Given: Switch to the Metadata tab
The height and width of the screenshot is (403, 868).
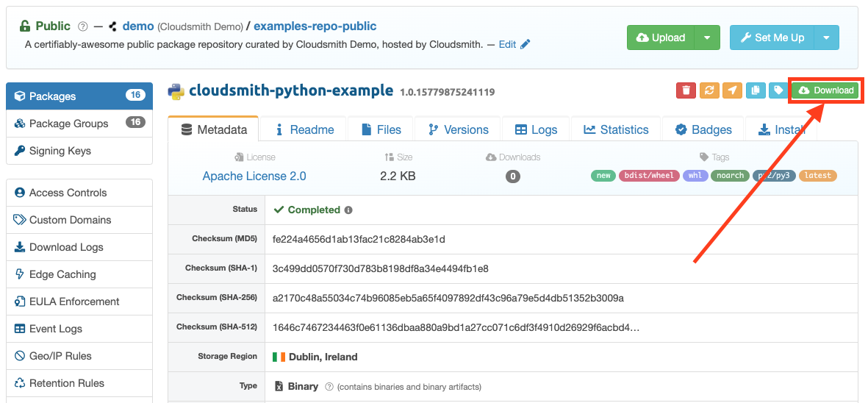Looking at the screenshot, I should click(213, 129).
